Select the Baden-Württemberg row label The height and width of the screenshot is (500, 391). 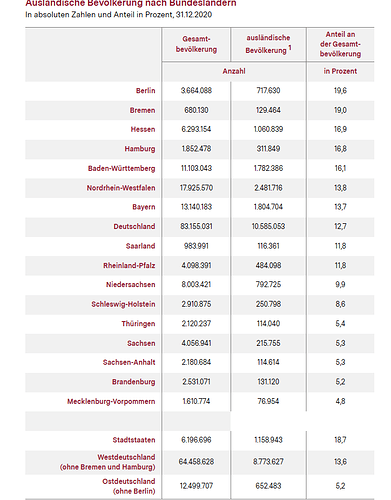click(x=122, y=168)
